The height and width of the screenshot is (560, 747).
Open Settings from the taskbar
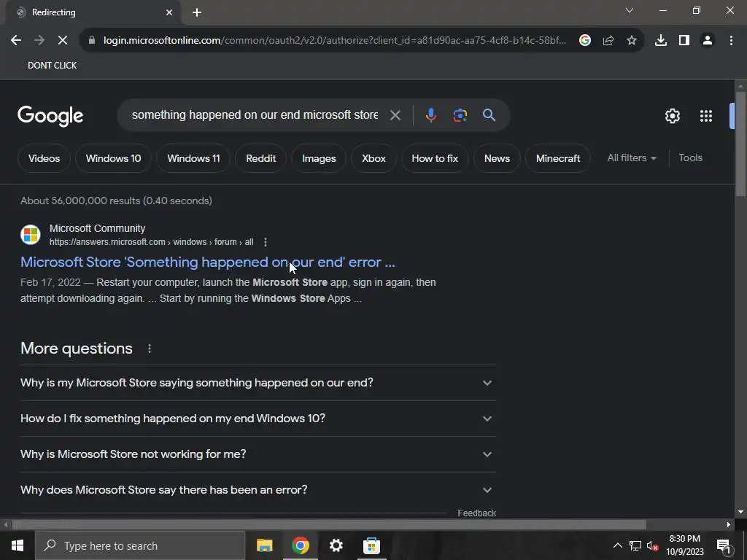point(336,545)
